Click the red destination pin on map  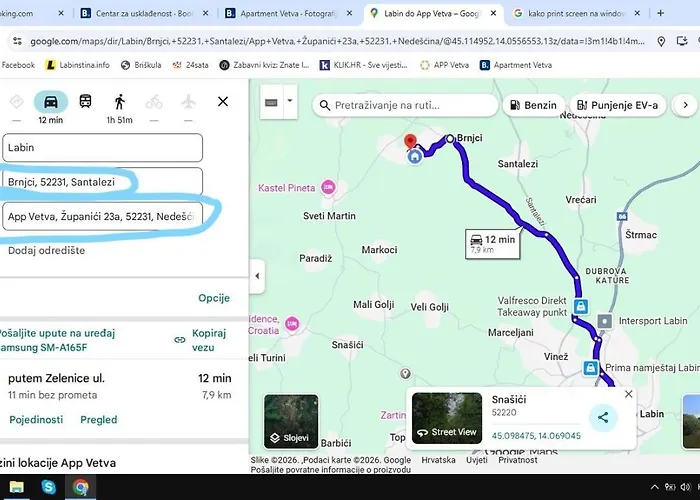pyautogui.click(x=408, y=142)
